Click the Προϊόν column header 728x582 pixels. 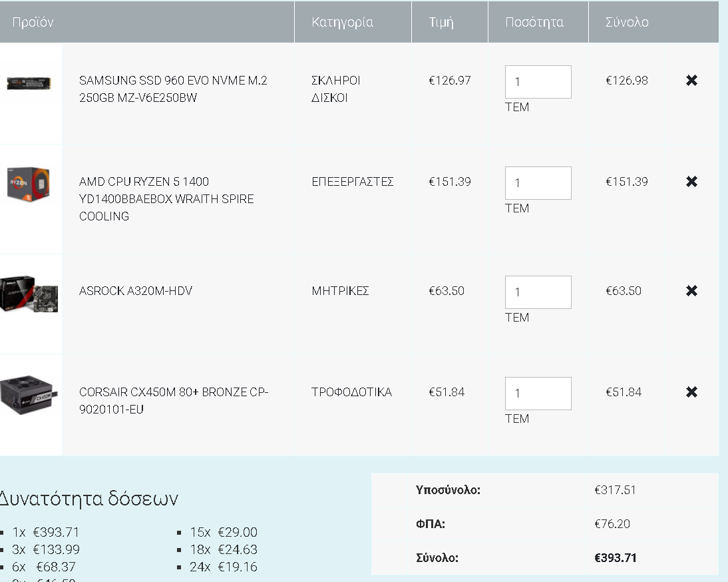coord(33,22)
